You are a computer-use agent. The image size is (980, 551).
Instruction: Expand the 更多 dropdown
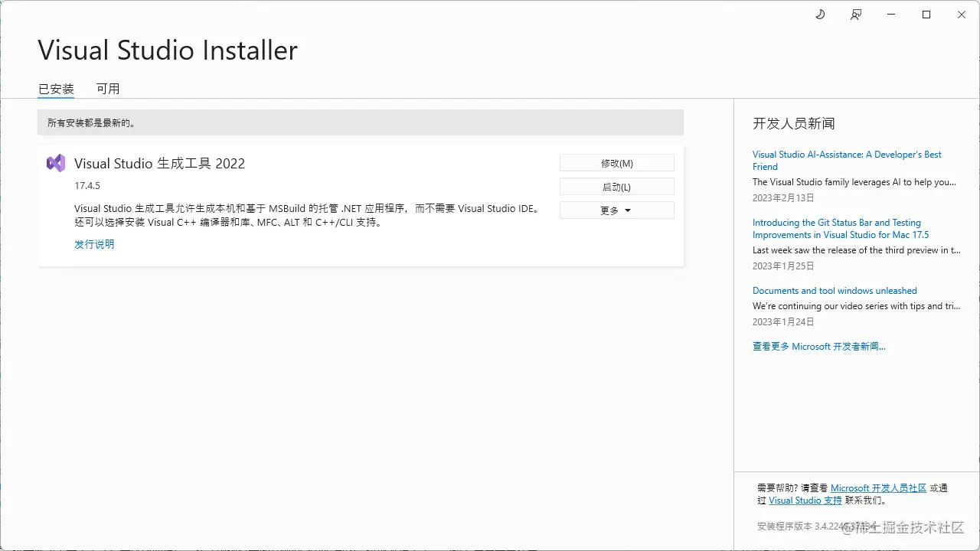(617, 210)
